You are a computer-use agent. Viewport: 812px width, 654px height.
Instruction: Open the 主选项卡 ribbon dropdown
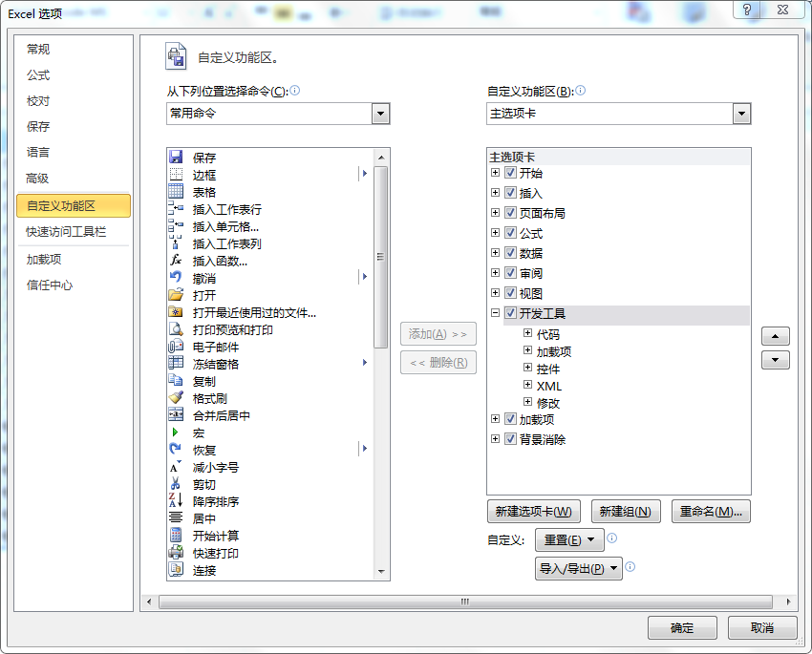tap(741, 114)
